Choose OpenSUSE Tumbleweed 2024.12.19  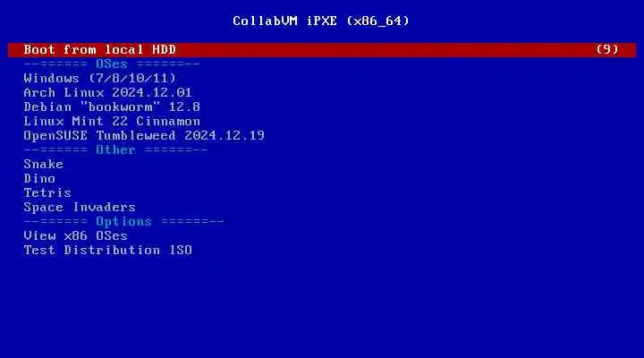[x=144, y=136]
